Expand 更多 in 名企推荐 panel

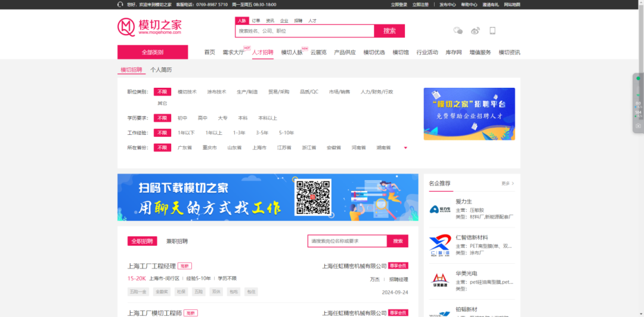(x=507, y=183)
